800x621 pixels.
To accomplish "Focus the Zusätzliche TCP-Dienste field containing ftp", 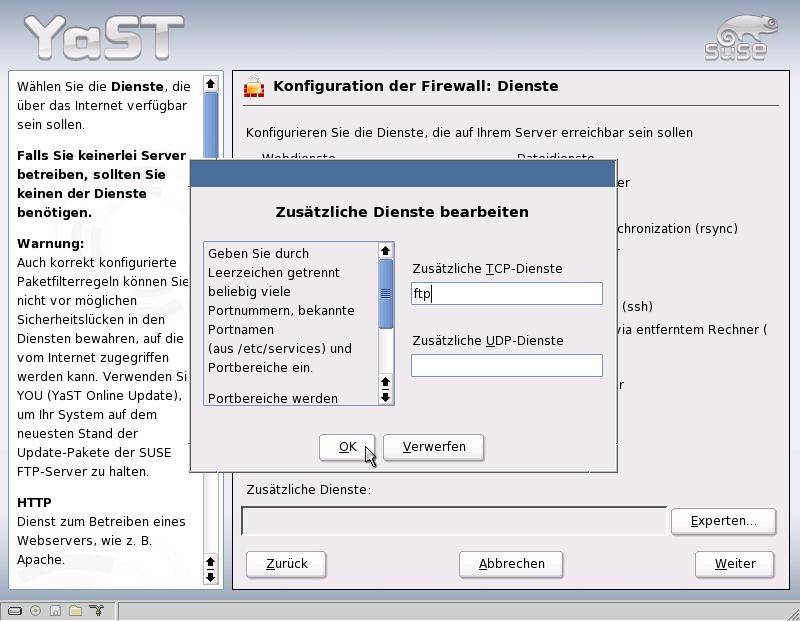I will coord(507,293).
